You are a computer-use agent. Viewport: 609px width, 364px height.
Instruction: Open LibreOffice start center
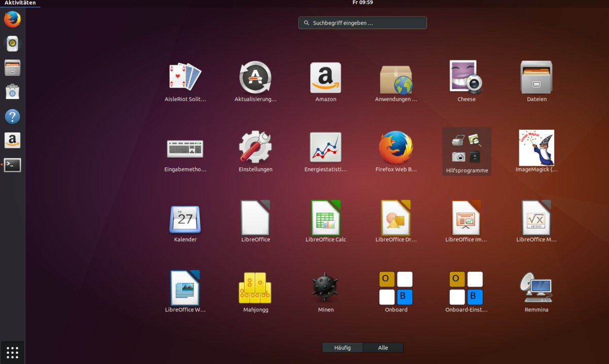click(x=255, y=222)
